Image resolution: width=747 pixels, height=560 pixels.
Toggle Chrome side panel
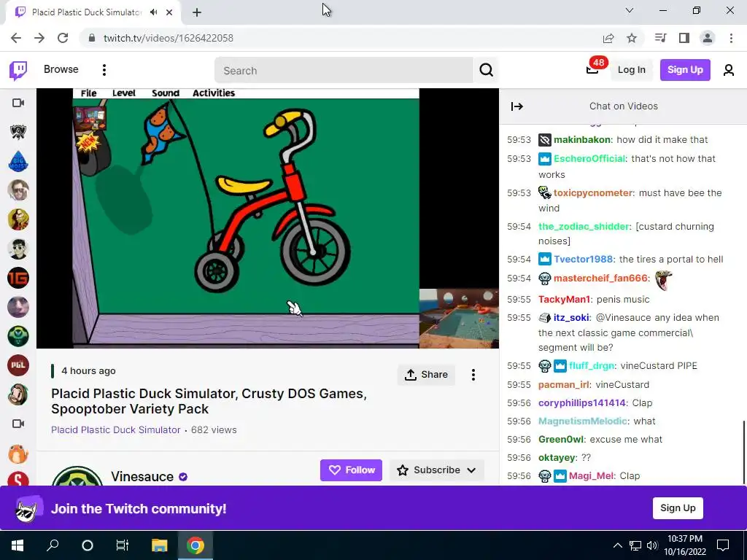684,38
